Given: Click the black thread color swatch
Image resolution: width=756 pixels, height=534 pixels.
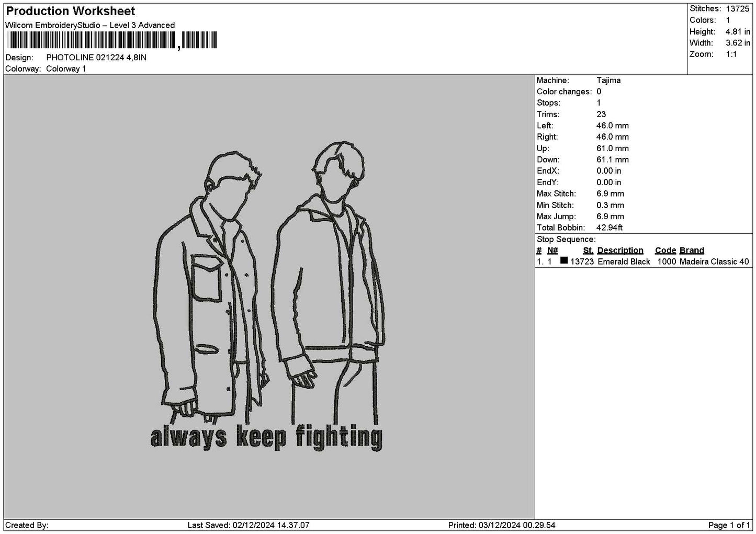Looking at the screenshot, I should click(x=564, y=260).
